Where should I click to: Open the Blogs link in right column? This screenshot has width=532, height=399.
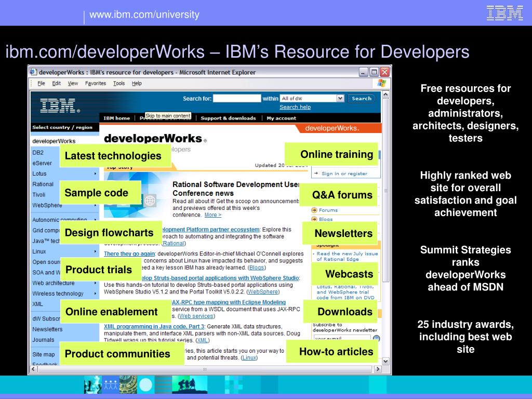coord(326,219)
